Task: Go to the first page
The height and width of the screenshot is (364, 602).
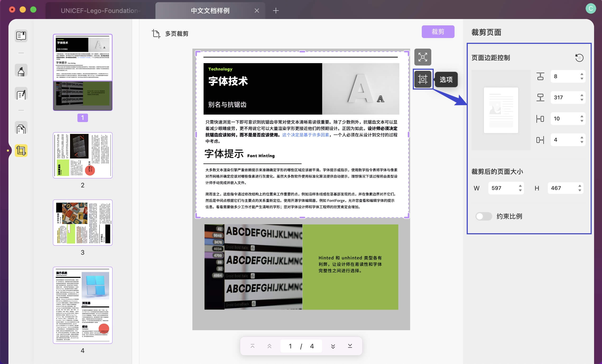Action: [x=252, y=346]
